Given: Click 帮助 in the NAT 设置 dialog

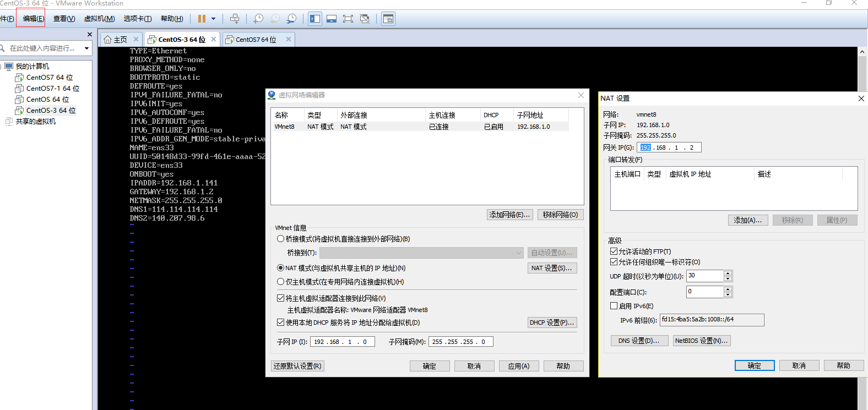Looking at the screenshot, I should tap(843, 365).
